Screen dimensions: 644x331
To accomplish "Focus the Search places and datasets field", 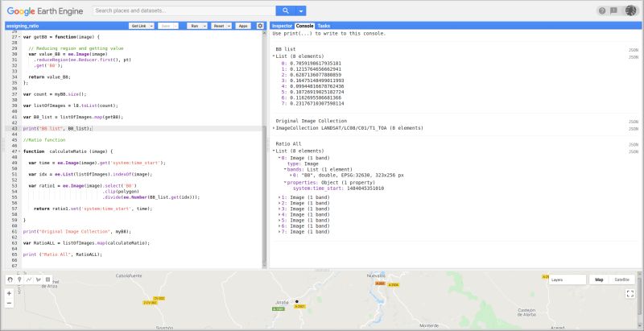I will [184, 10].
